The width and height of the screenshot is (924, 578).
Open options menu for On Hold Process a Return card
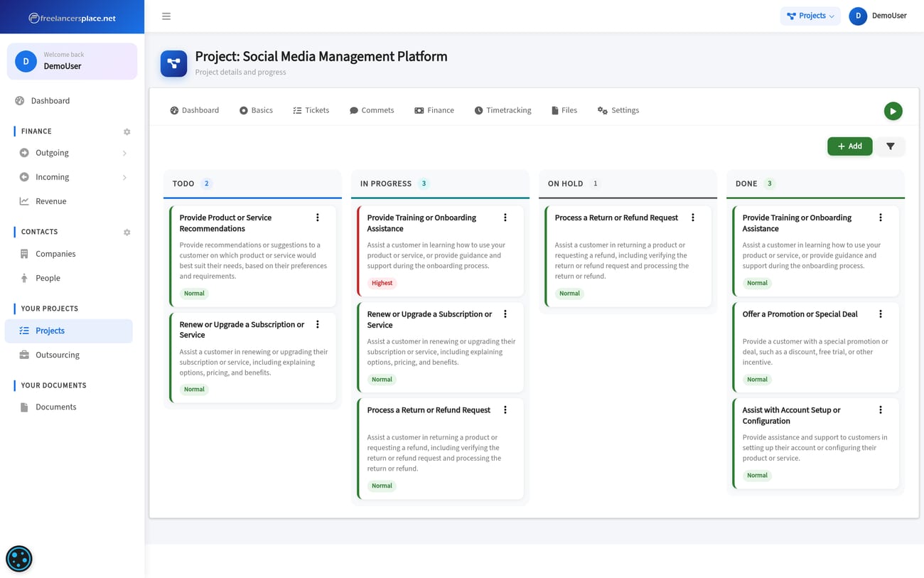coord(693,218)
